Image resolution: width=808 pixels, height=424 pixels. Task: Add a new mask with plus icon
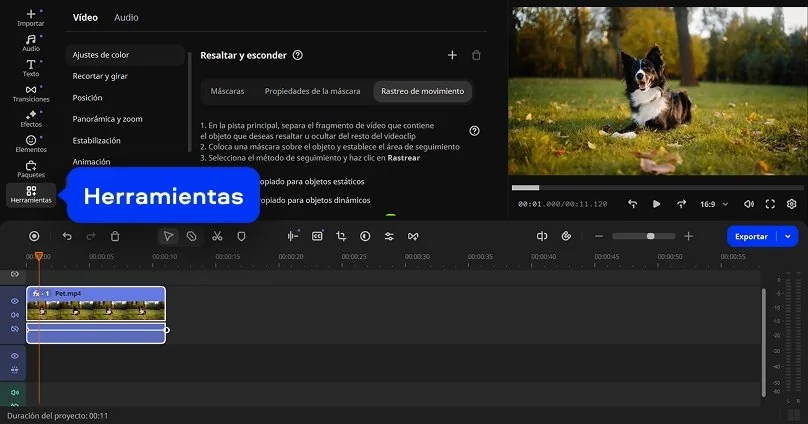452,56
